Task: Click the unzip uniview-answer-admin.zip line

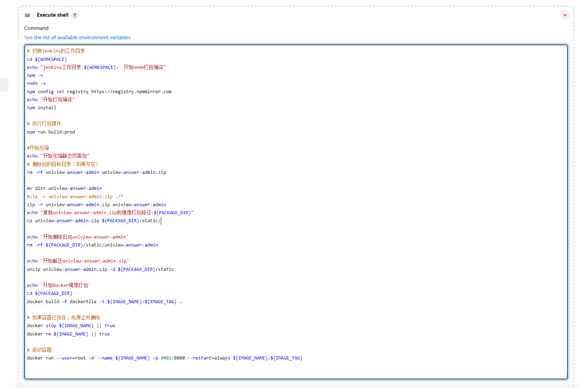Action: pyautogui.click(x=101, y=269)
